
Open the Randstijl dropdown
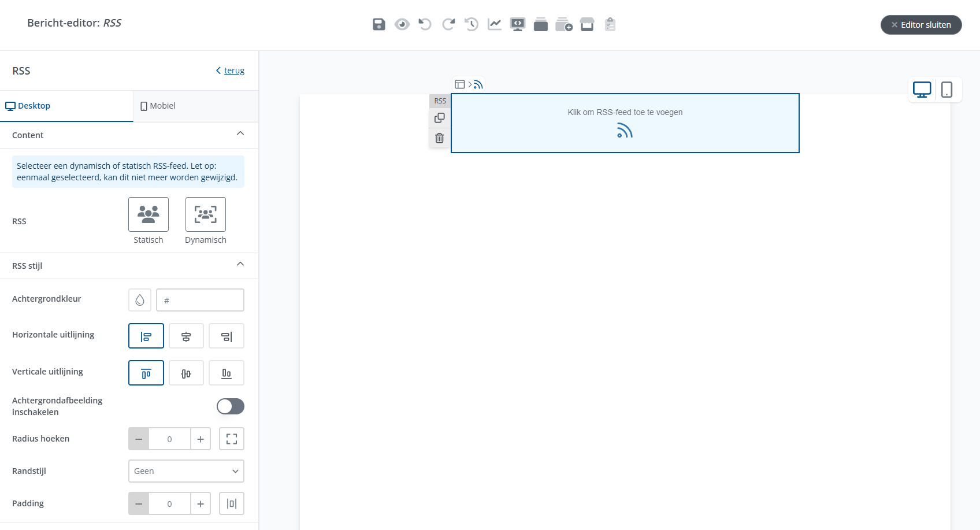(x=186, y=471)
